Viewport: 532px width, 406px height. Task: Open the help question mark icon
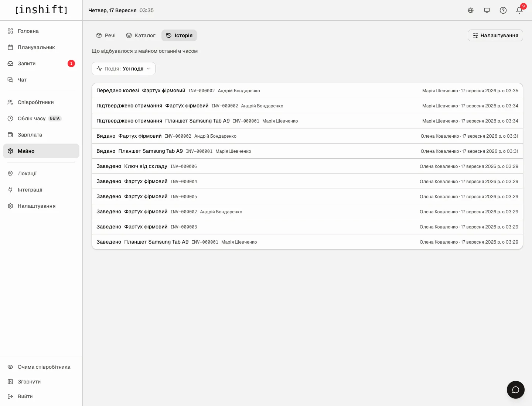pos(503,10)
